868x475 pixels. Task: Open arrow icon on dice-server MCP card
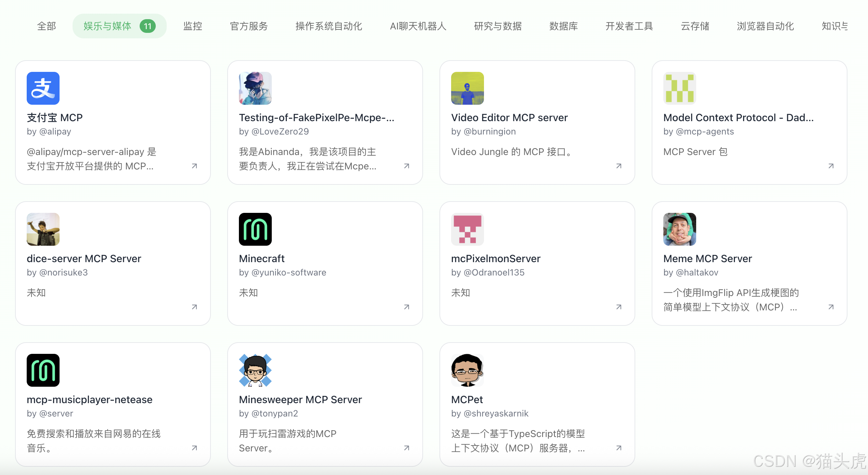coord(194,307)
